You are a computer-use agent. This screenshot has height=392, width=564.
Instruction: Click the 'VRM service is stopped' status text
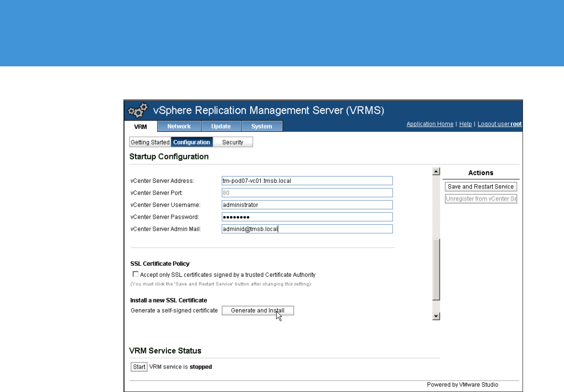[181, 367]
